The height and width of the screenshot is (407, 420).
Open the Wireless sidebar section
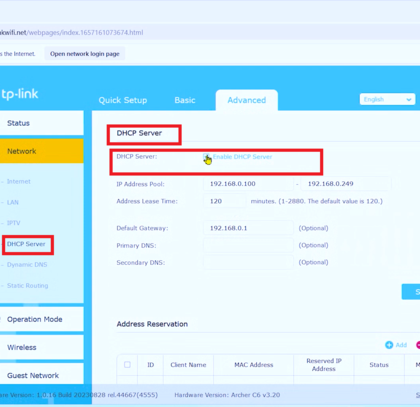pyautogui.click(x=42, y=347)
